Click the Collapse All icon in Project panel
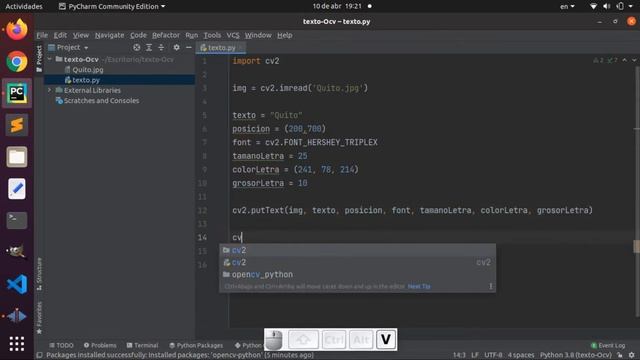 (161, 48)
